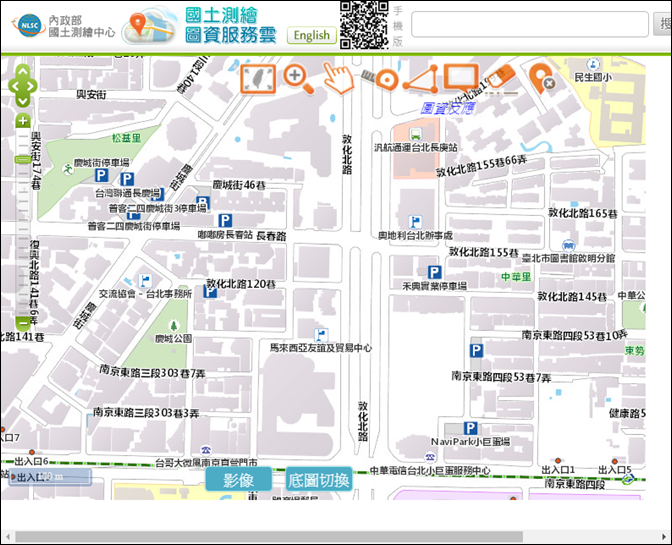Image resolution: width=672 pixels, height=545 pixels.
Task: Click the 汎航通運台北長庚站 bus icon
Action: coord(415,134)
